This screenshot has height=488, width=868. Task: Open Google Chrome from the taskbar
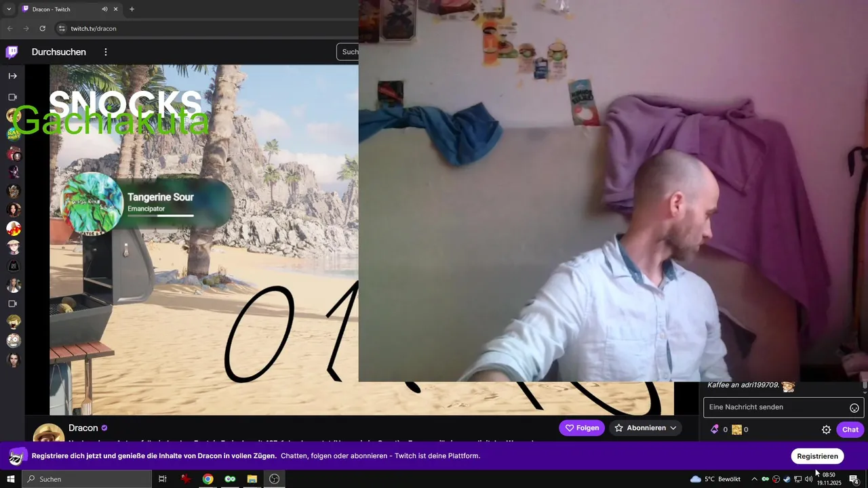[x=208, y=479]
